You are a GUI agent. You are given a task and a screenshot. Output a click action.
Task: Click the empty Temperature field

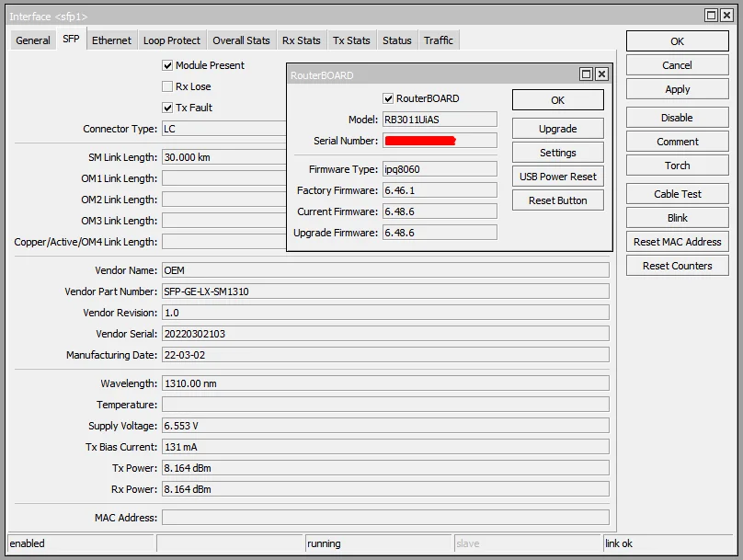(385, 404)
